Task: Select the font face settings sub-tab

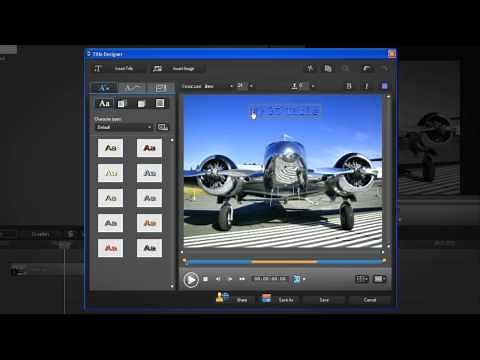Action: (122, 104)
